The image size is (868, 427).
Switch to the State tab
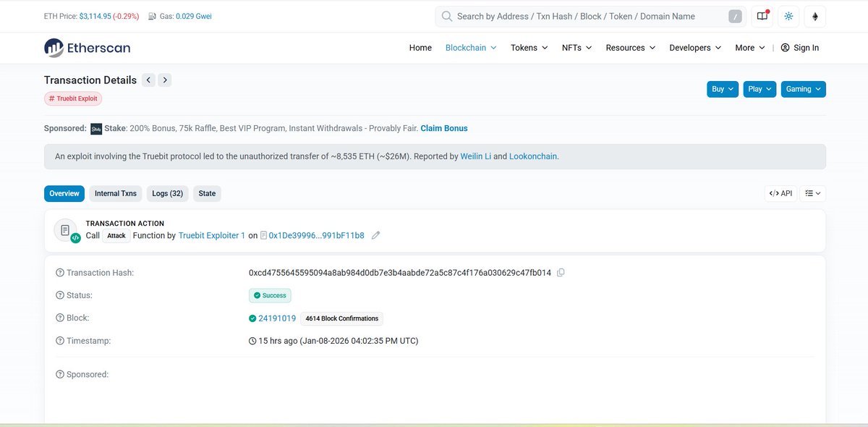(x=207, y=193)
